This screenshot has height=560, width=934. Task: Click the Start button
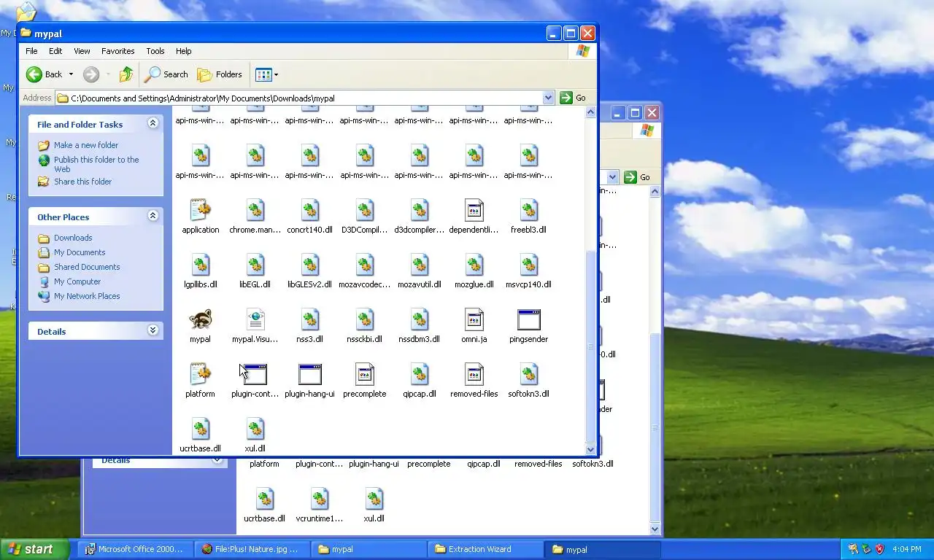point(34,549)
